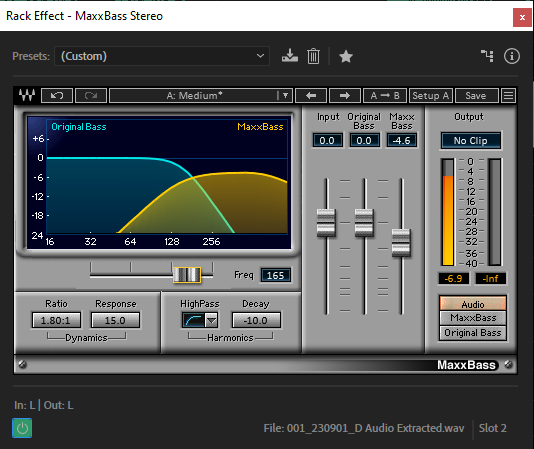Open the A: Medium preset menu arrow
Viewport: 534px width, 449px height.
[x=285, y=95]
